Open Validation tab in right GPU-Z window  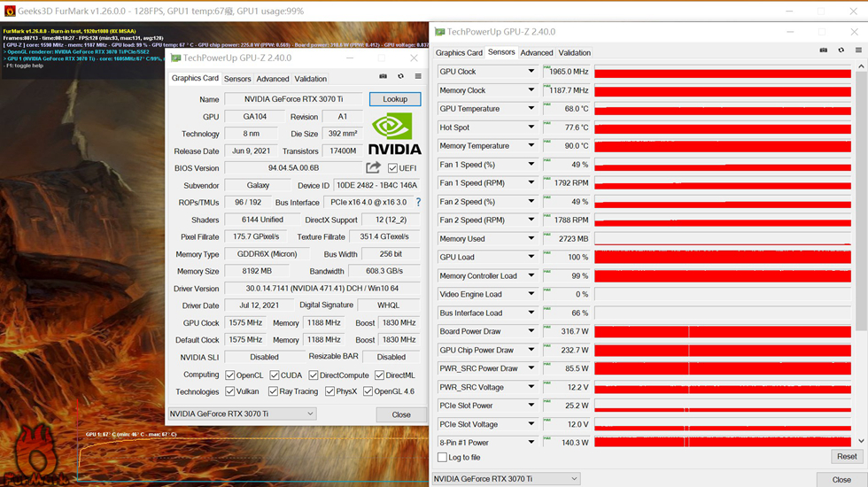point(574,52)
